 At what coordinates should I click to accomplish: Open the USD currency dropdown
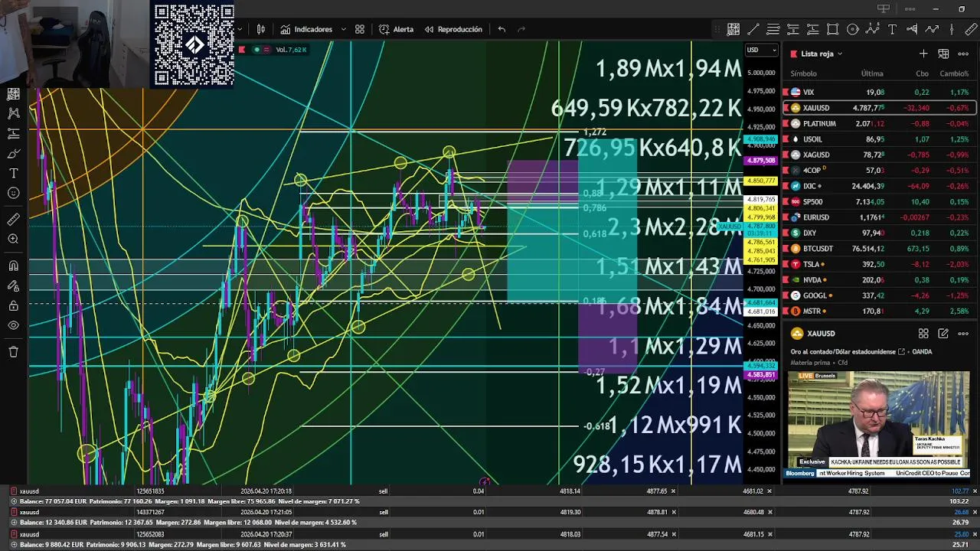761,51
